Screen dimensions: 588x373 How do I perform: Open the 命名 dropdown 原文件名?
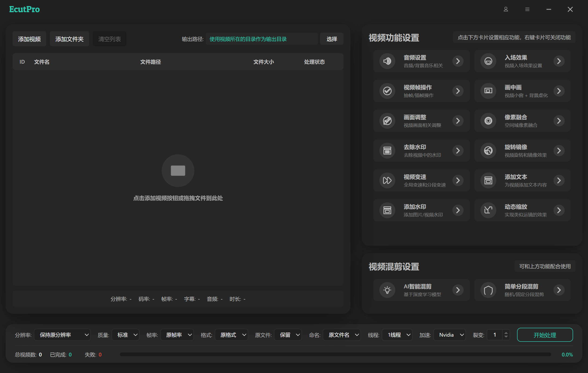tap(342, 335)
